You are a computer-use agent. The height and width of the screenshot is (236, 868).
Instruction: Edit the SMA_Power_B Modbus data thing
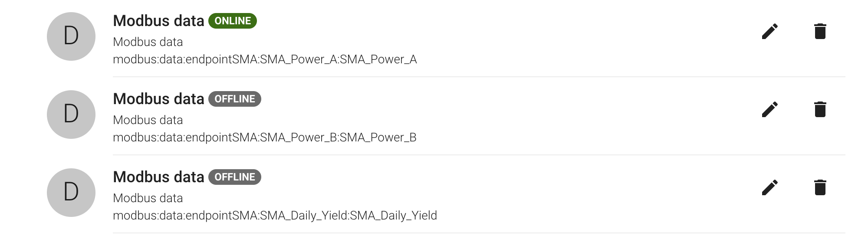[x=770, y=109]
